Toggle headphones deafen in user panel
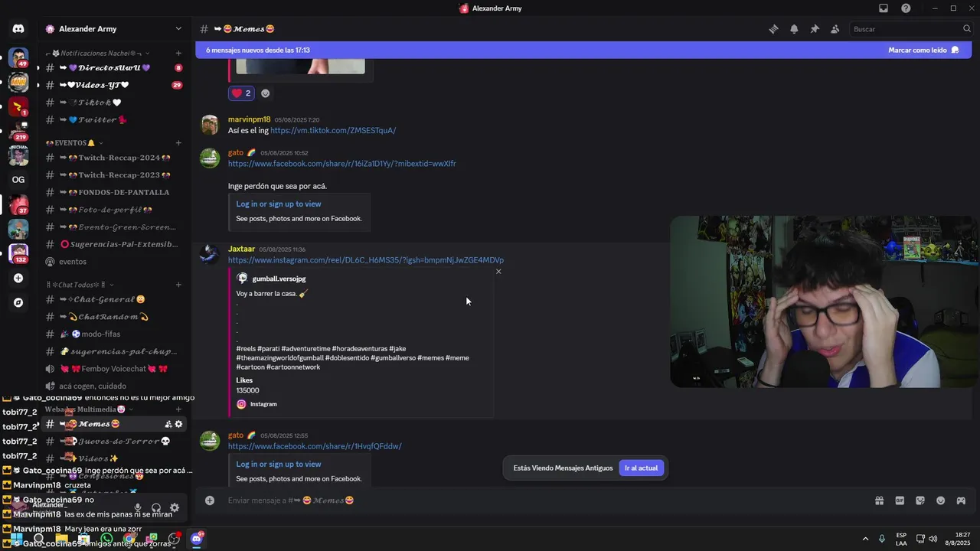The width and height of the screenshot is (980, 551). pyautogui.click(x=156, y=507)
